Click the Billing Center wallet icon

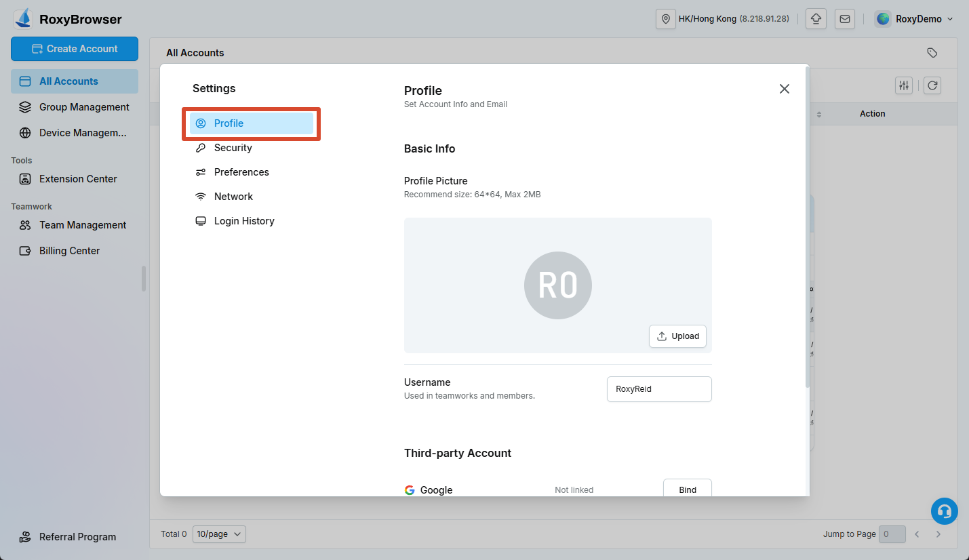coord(25,251)
